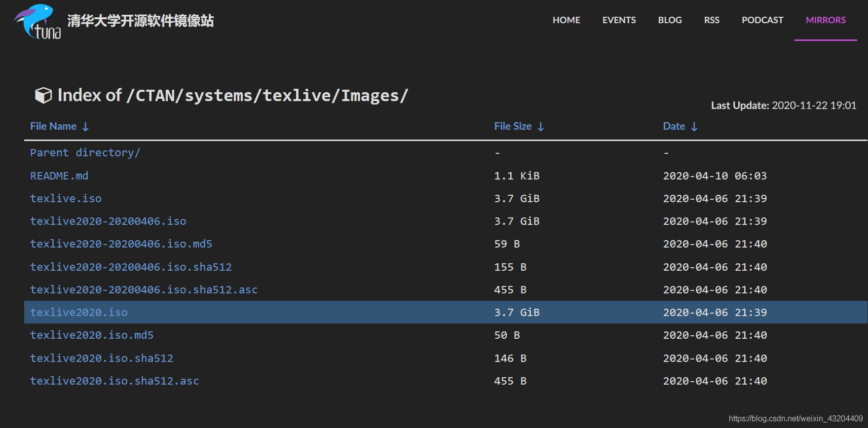Download texlive2020-20200406.iso
This screenshot has height=428, width=868.
(108, 221)
